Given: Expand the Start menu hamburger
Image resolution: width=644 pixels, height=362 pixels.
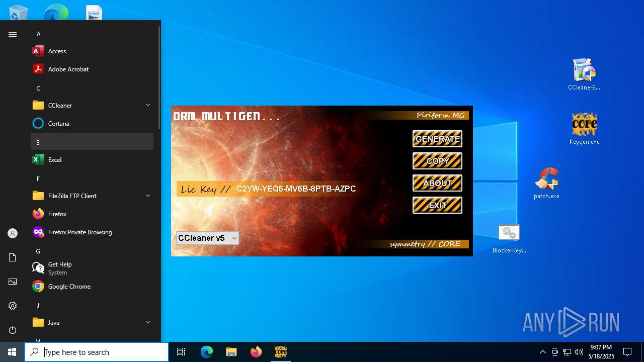Looking at the screenshot, I should click(x=13, y=34).
